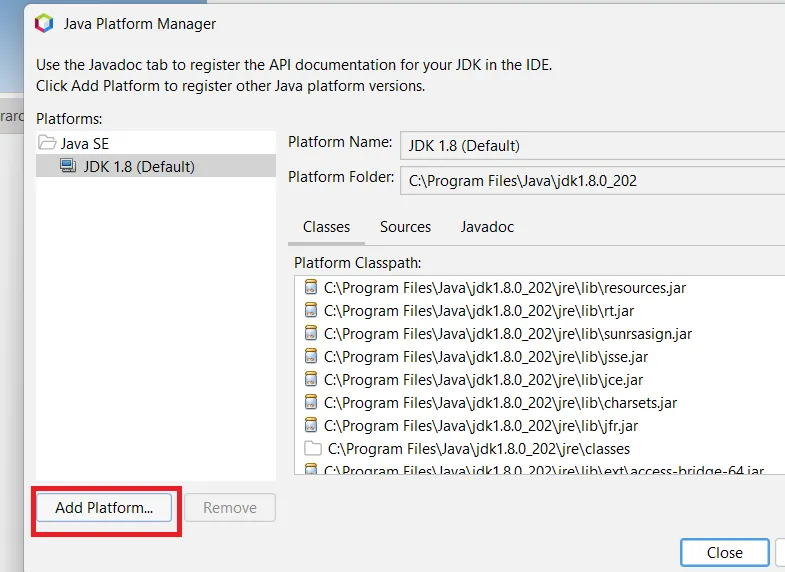Screen dimensions: 785x572
Task: Click the jar icon beside resources.jar
Action: 311,287
